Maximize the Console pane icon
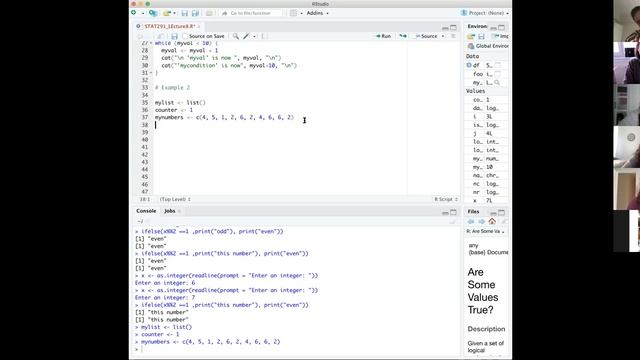640x360 pixels. pos(453,212)
